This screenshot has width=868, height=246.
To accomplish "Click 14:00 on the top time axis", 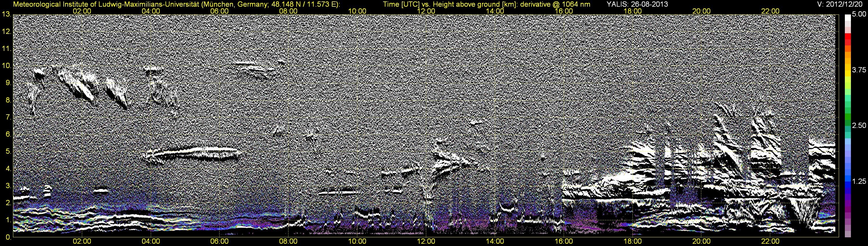I will click(x=495, y=11).
